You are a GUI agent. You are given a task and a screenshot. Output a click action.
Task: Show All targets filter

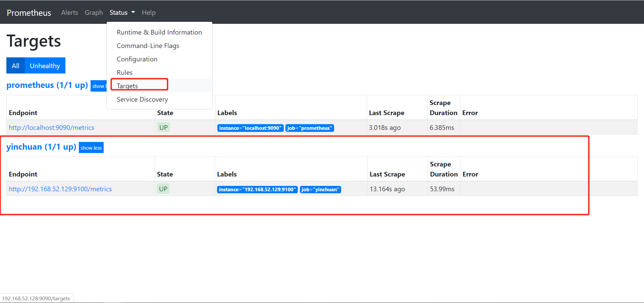pos(15,65)
